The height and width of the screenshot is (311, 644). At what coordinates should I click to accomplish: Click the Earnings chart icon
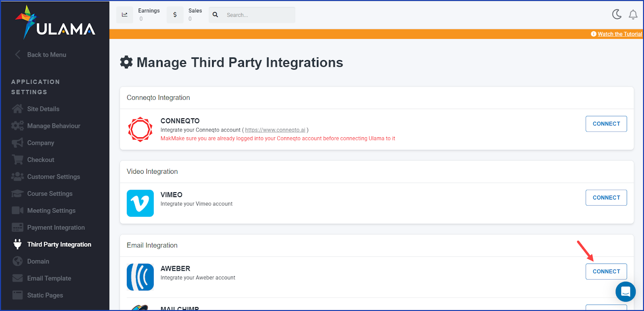125,15
